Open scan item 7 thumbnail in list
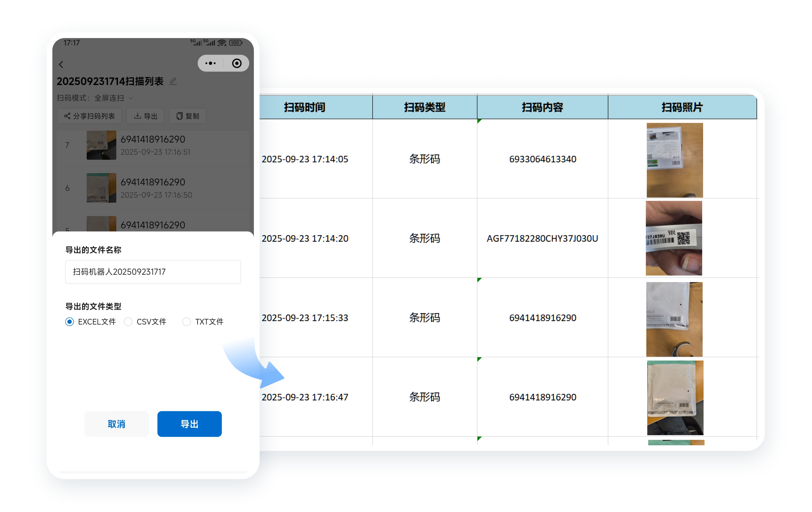 (x=101, y=145)
